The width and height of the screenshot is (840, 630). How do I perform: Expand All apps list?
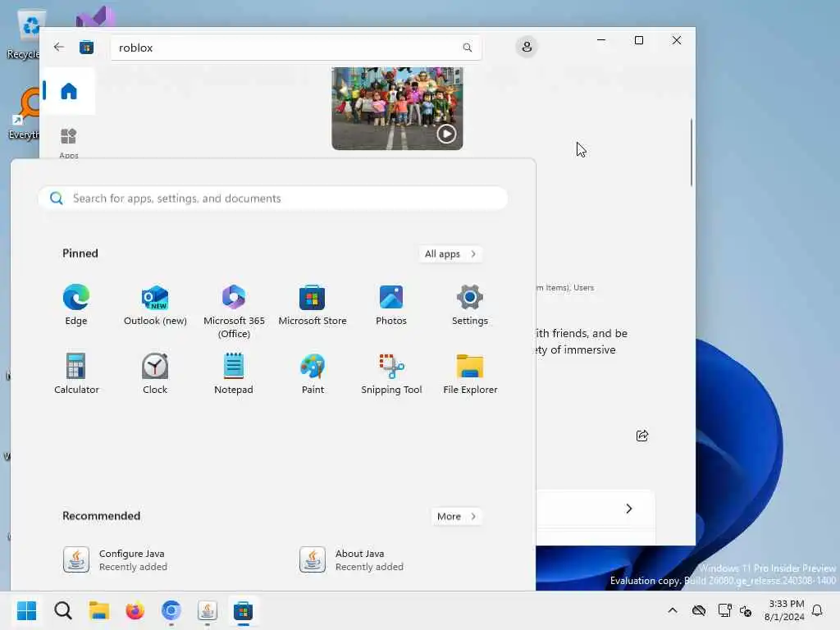point(450,254)
